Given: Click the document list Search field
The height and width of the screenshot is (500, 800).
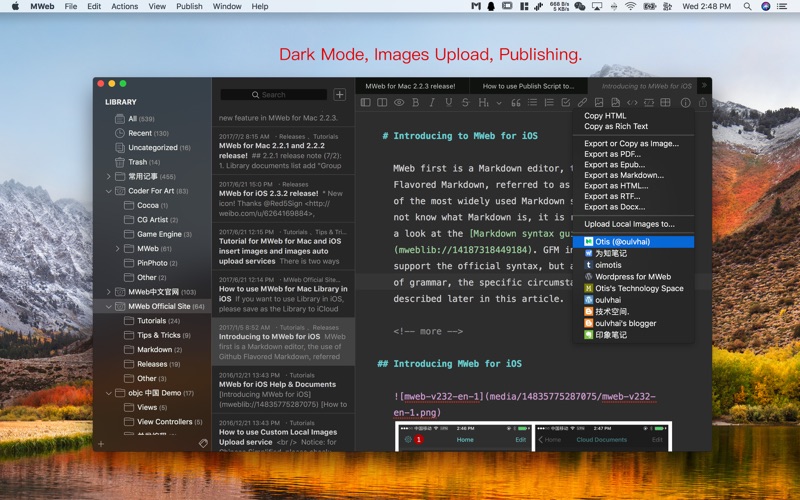Looking at the screenshot, I should click(x=275, y=95).
